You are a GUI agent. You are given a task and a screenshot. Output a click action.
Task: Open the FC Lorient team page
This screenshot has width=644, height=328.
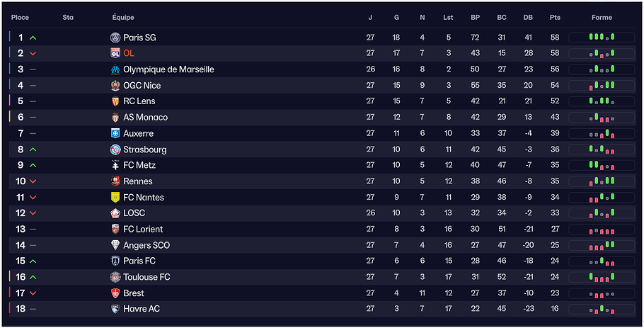(x=143, y=230)
